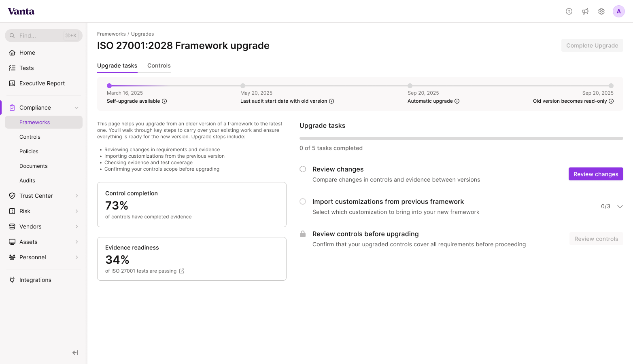Expand the Assets chevron
The image size is (633, 364).
(76, 242)
